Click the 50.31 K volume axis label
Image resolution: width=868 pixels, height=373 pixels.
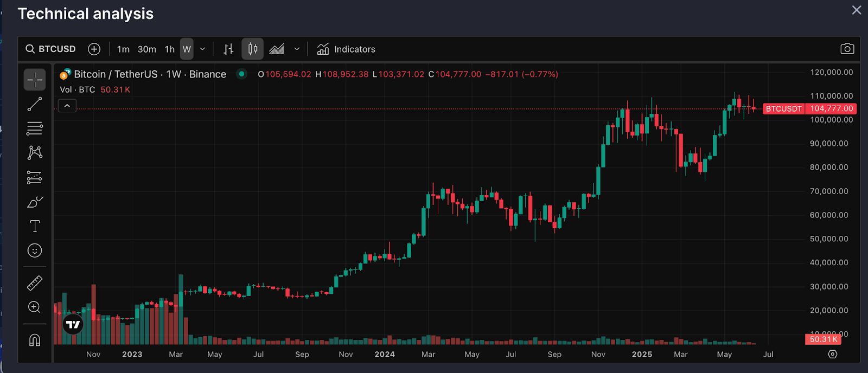pyautogui.click(x=823, y=339)
